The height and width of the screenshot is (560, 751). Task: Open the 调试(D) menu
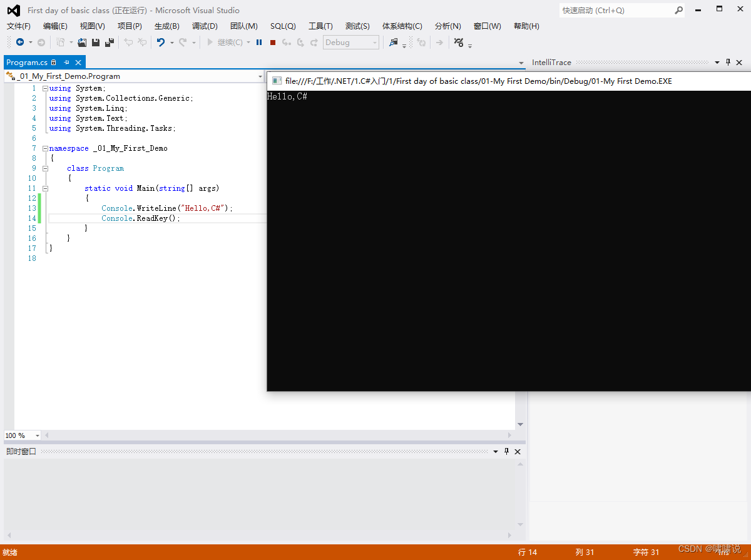[x=205, y=26]
